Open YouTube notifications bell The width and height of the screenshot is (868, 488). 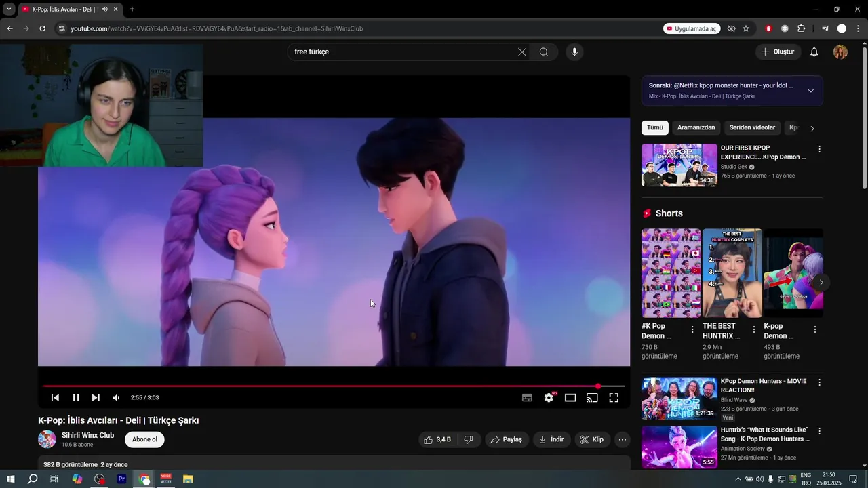[814, 52]
